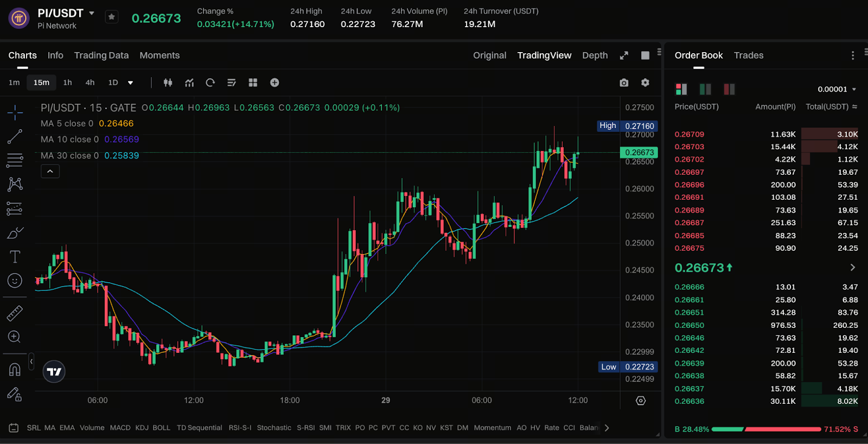This screenshot has height=444, width=868.
Task: Open the Info tab
Action: pyautogui.click(x=55, y=55)
